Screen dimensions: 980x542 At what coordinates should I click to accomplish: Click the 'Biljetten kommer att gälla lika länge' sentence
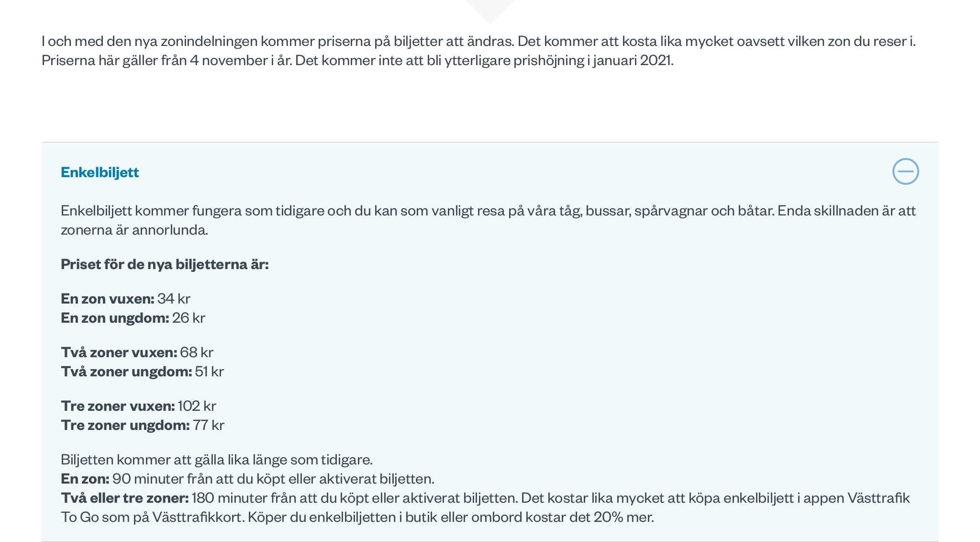[216, 460]
